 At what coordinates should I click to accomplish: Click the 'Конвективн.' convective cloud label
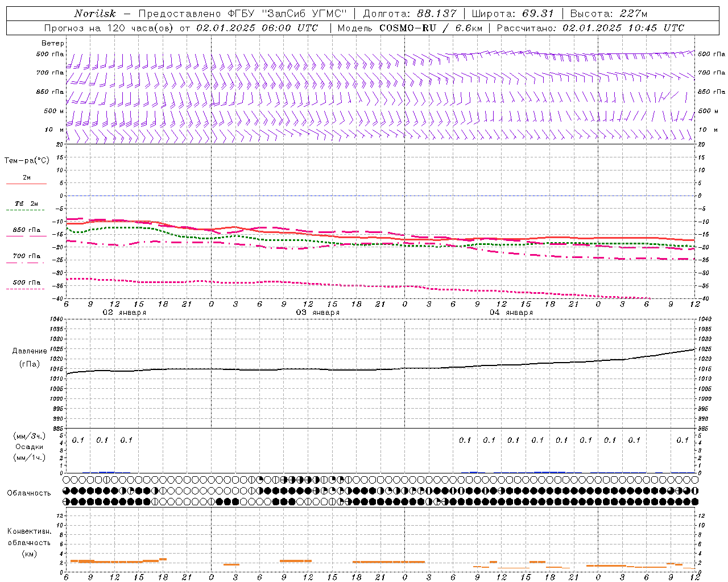coord(30,531)
